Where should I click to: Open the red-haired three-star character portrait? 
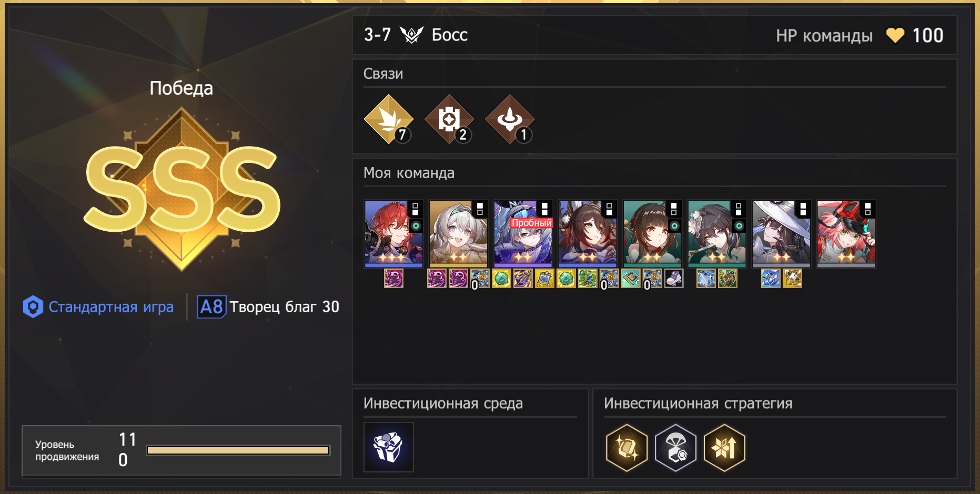tap(394, 234)
